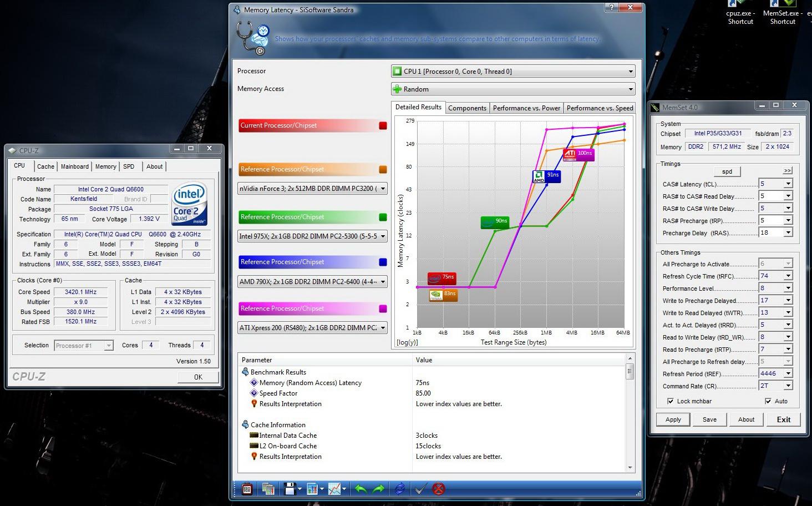This screenshot has width=812, height=506.
Task: Open the Processor dropdown in Sandra
Action: [513, 71]
